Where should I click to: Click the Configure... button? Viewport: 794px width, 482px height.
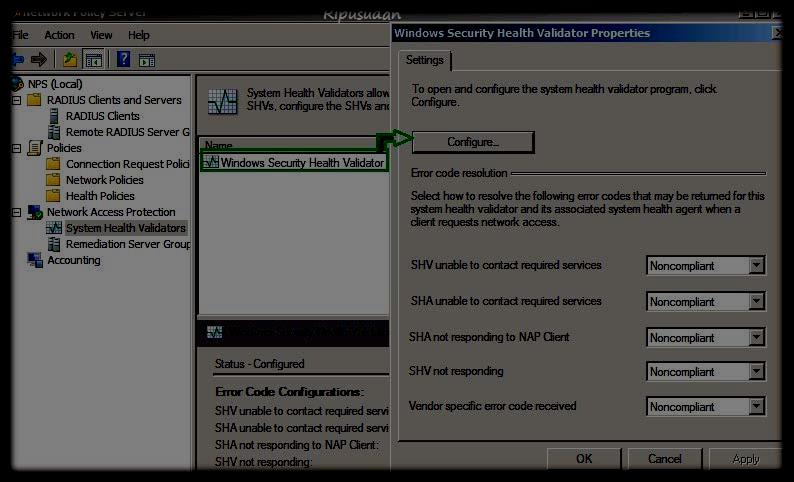tap(473, 142)
